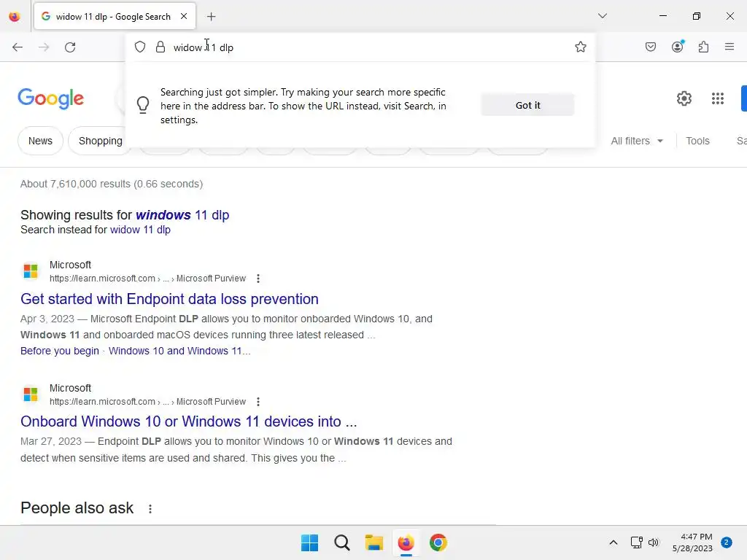The image size is (747, 560).
Task: Open the Save to Pocket icon
Action: [x=651, y=47]
